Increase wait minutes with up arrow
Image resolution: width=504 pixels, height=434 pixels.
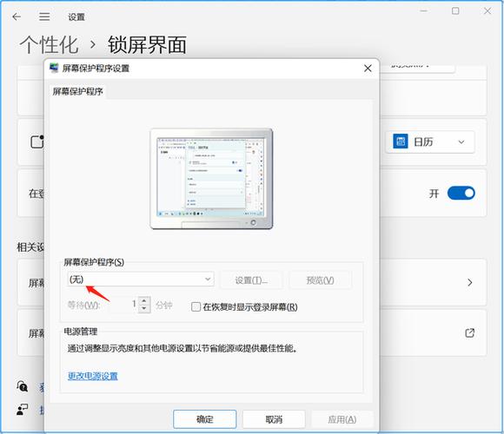144,301
